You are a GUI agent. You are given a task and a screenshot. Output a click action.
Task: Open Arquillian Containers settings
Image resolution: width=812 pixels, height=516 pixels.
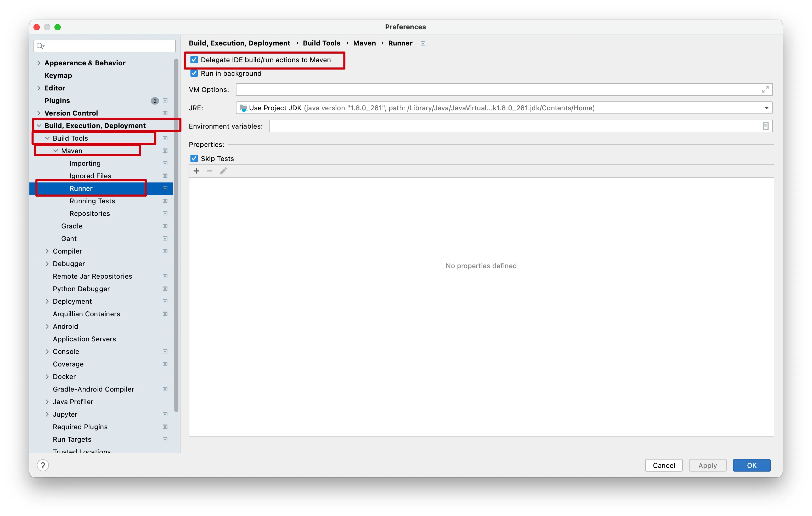click(x=86, y=314)
